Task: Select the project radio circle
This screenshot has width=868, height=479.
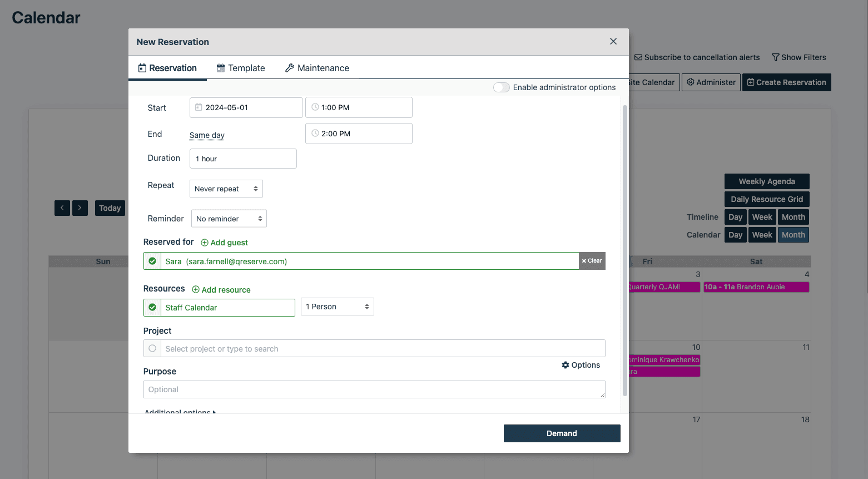Action: point(152,348)
